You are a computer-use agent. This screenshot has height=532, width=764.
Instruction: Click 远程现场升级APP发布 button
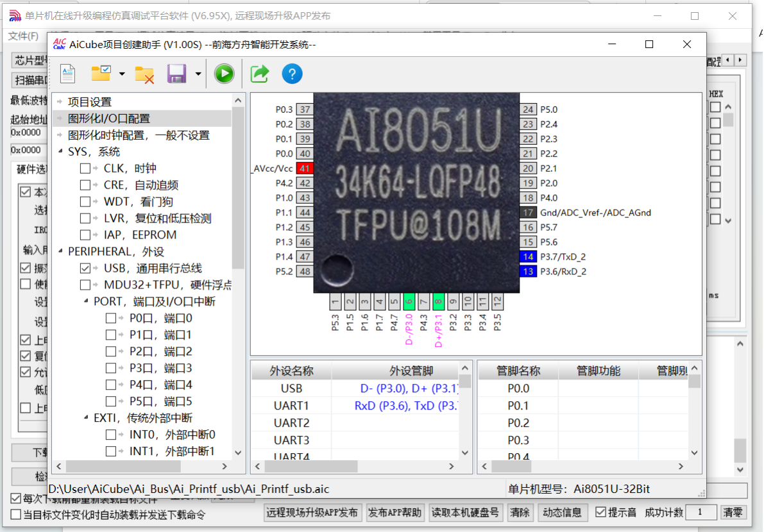point(312,513)
